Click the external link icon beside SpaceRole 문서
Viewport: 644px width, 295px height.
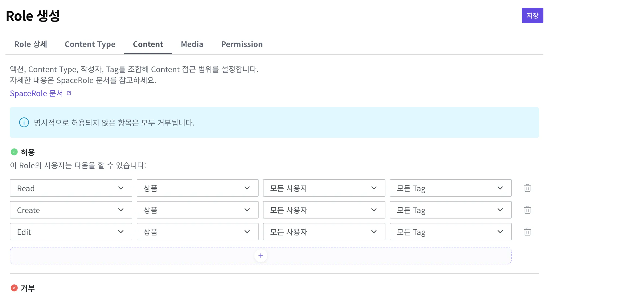pos(69,93)
